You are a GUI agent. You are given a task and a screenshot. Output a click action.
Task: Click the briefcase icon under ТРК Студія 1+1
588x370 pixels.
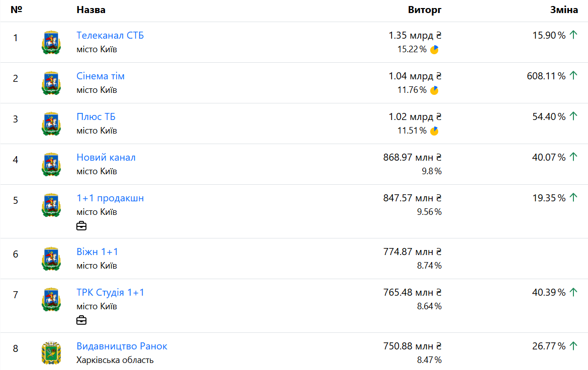point(81,320)
